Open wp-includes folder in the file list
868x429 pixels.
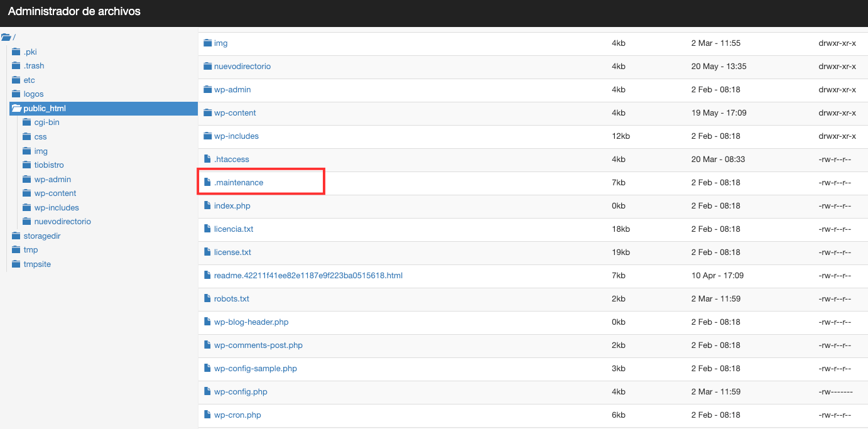pos(236,136)
